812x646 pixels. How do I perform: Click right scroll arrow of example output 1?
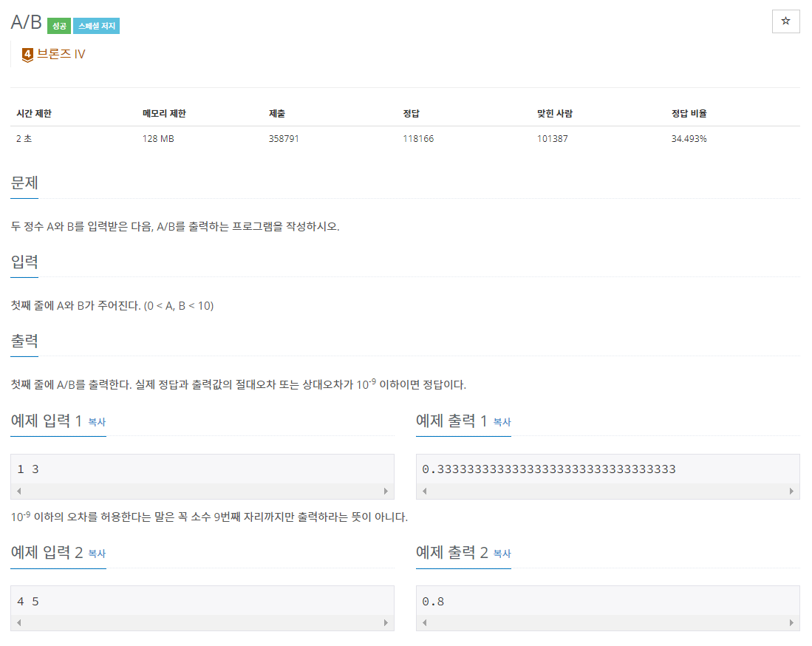[791, 491]
